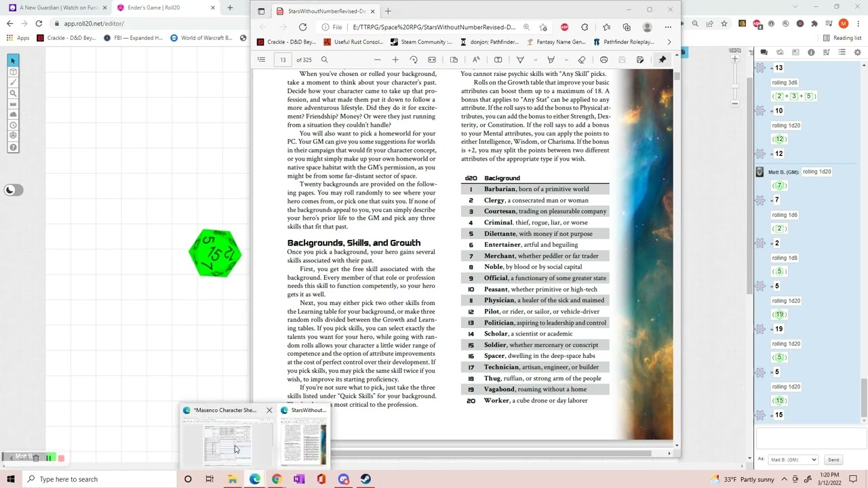Open Chrome extensions puzzle icon

(814, 24)
